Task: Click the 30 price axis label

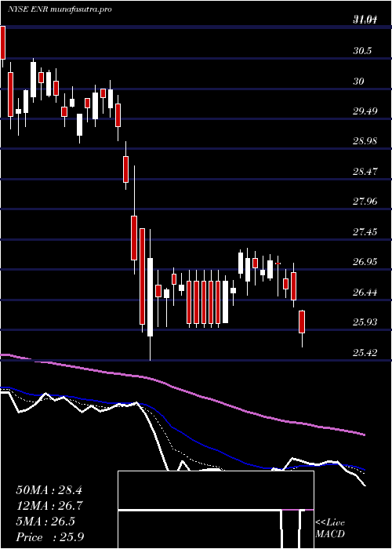Action: click(x=359, y=82)
